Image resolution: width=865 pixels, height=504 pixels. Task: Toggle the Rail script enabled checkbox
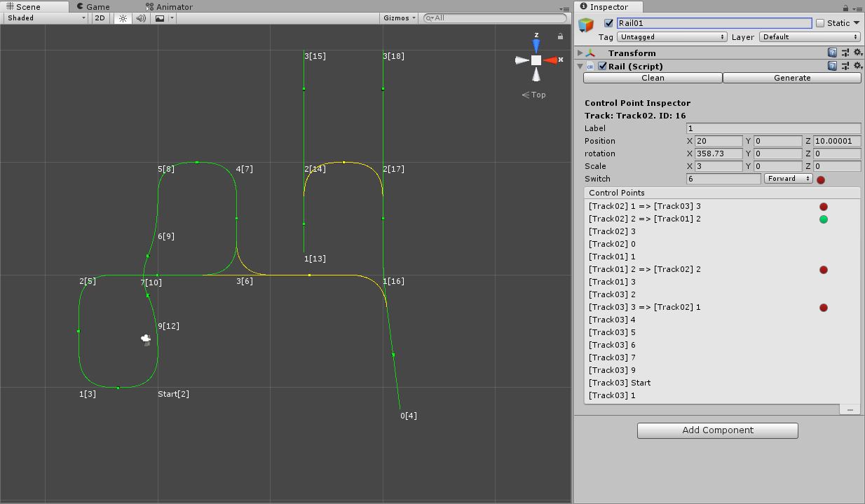602,66
